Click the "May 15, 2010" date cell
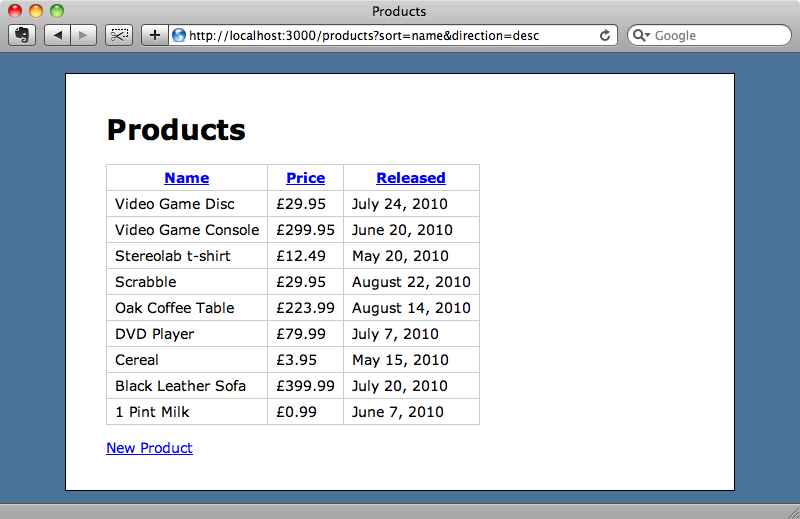 [411, 360]
